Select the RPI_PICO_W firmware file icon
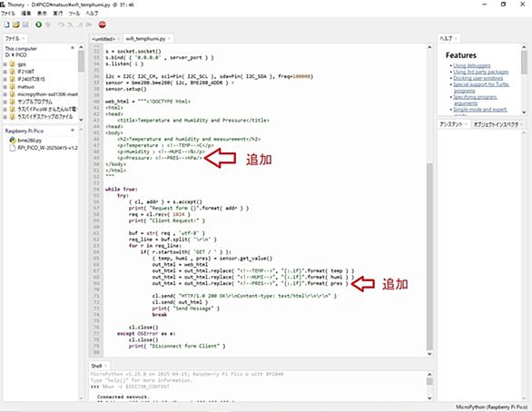 pyautogui.click(x=13, y=148)
